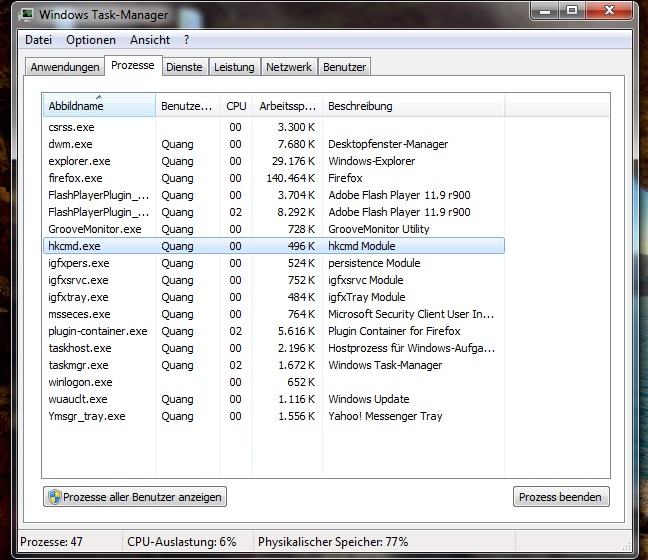Open the ? help menu
Image resolution: width=648 pixels, height=560 pixels.
pyautogui.click(x=186, y=40)
